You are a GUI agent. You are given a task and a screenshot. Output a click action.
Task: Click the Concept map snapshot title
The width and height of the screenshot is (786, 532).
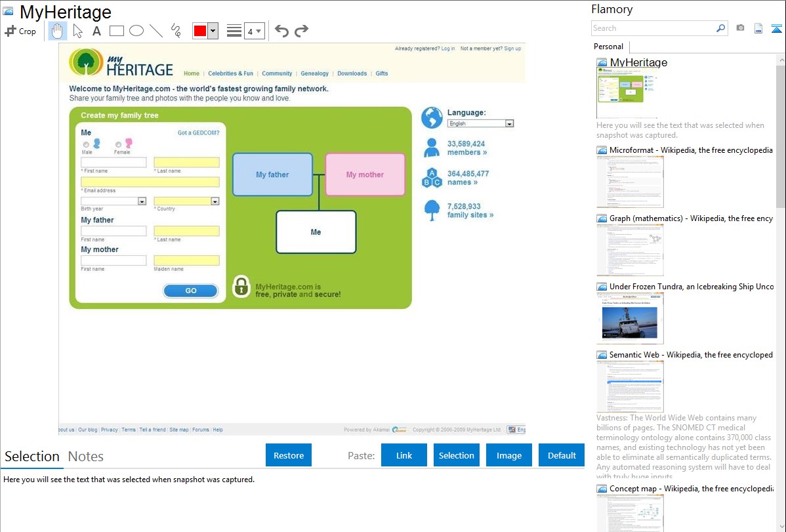692,488
